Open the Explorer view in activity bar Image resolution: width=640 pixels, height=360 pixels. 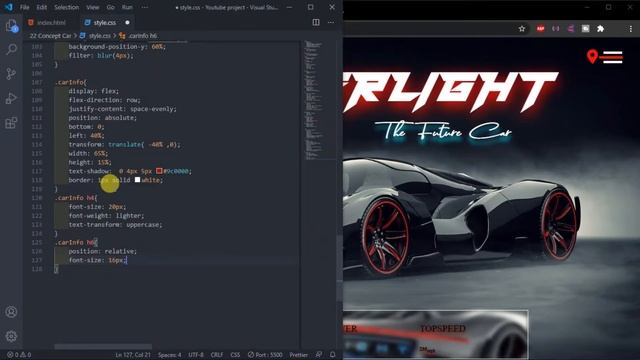[11, 26]
